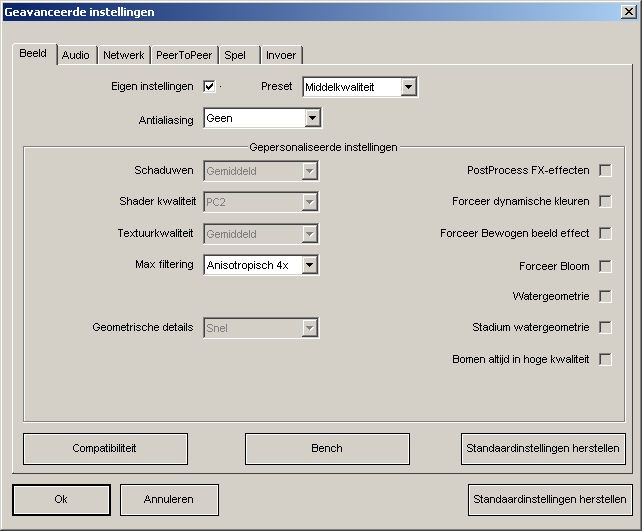Click Standaardinstellingen herstellen inside the tab panel

pos(543,449)
